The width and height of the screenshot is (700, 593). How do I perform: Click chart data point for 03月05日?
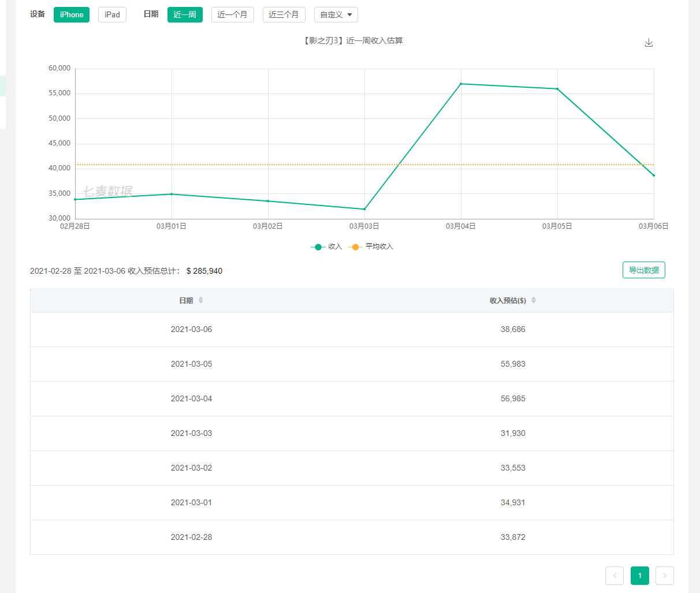(x=557, y=89)
